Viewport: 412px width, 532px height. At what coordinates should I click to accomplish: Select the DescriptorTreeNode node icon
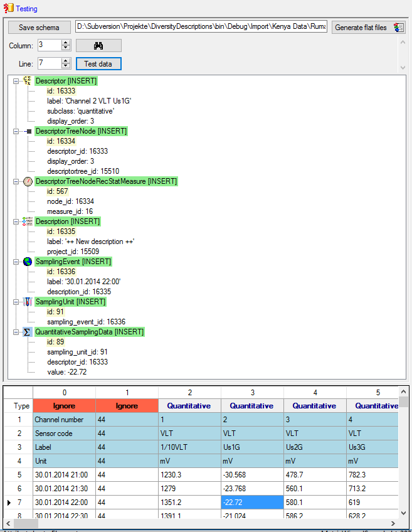click(28, 131)
